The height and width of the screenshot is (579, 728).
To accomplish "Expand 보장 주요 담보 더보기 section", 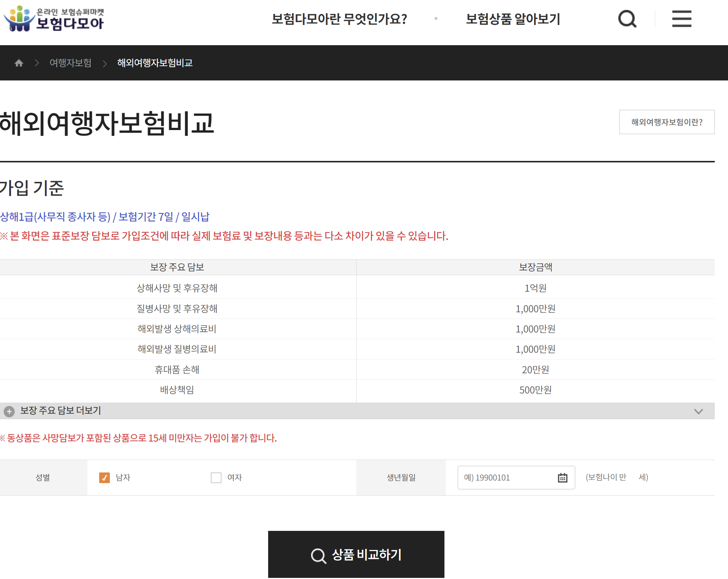I will (357, 411).
